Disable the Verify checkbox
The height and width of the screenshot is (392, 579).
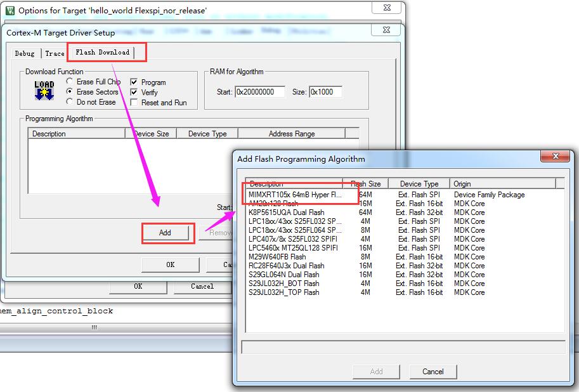coord(134,93)
